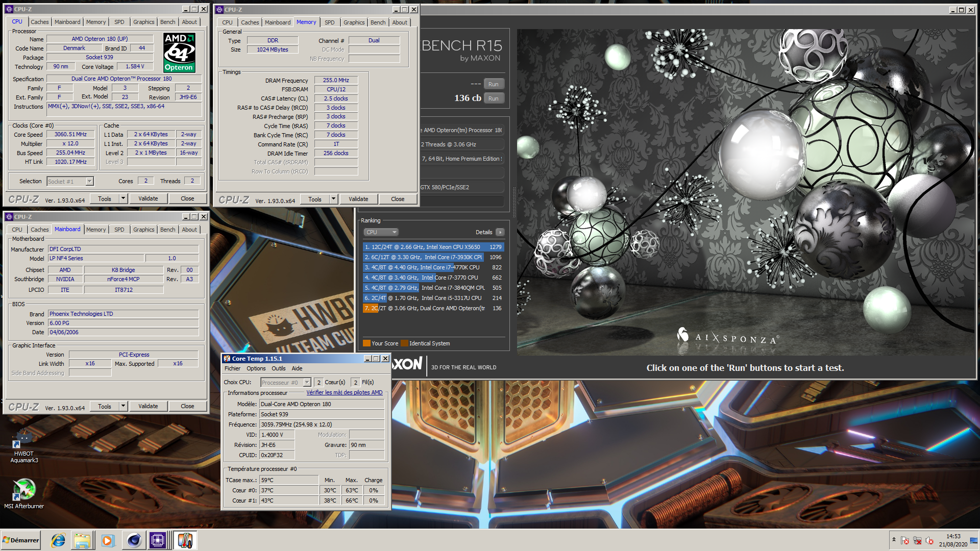Expand Tools arrow in CPU-Z Mainboard window

pos(123,406)
